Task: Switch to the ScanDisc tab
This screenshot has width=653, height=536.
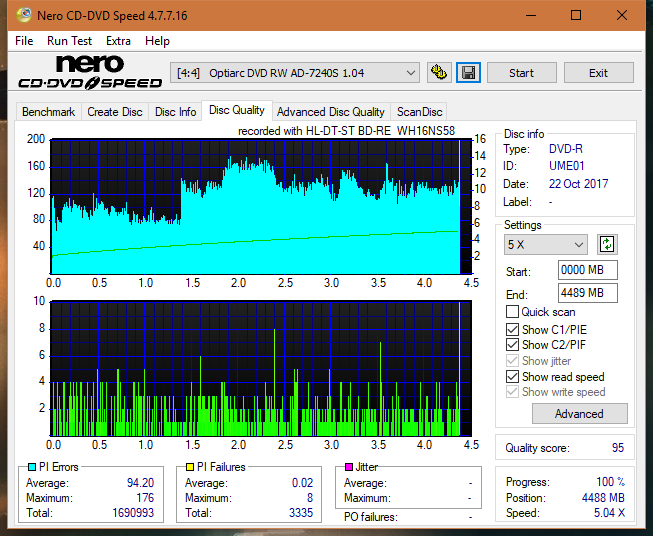Action: 419,112
